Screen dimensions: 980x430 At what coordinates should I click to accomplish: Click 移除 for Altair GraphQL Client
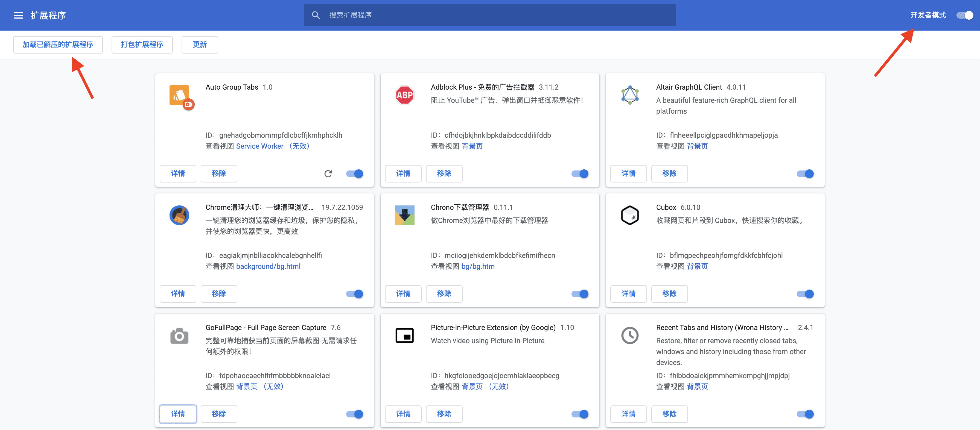point(669,174)
